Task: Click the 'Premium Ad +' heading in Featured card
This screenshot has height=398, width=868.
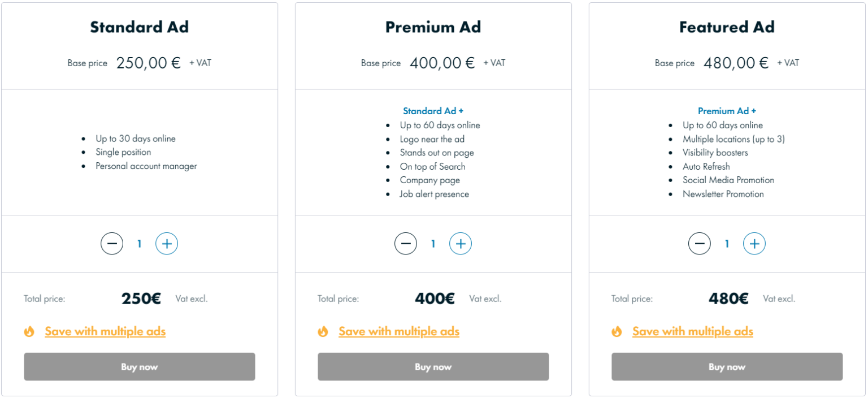Action: [x=727, y=111]
